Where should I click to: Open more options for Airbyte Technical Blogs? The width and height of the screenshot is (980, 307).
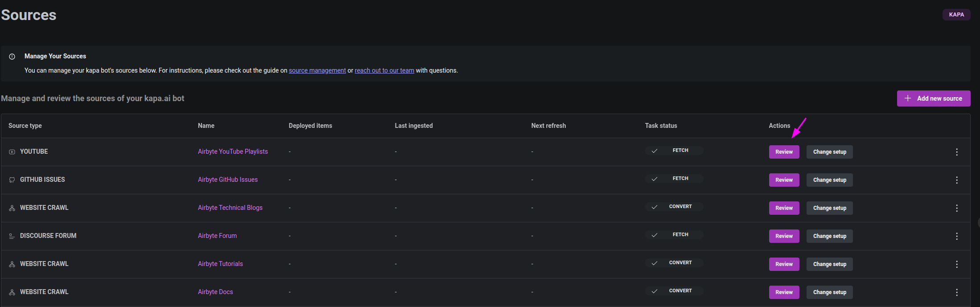[x=957, y=208]
